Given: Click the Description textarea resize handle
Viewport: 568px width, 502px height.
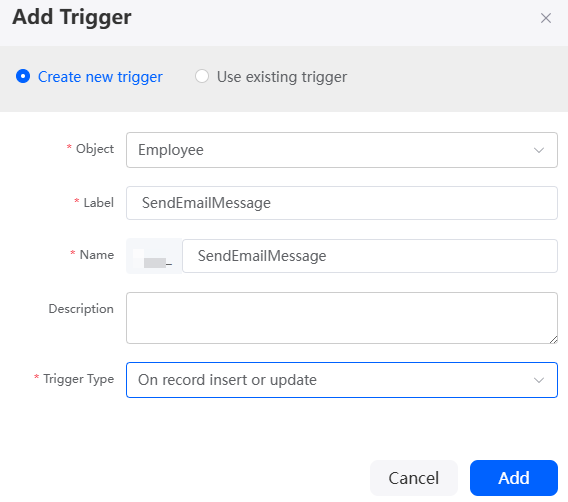Looking at the screenshot, I should (553, 339).
